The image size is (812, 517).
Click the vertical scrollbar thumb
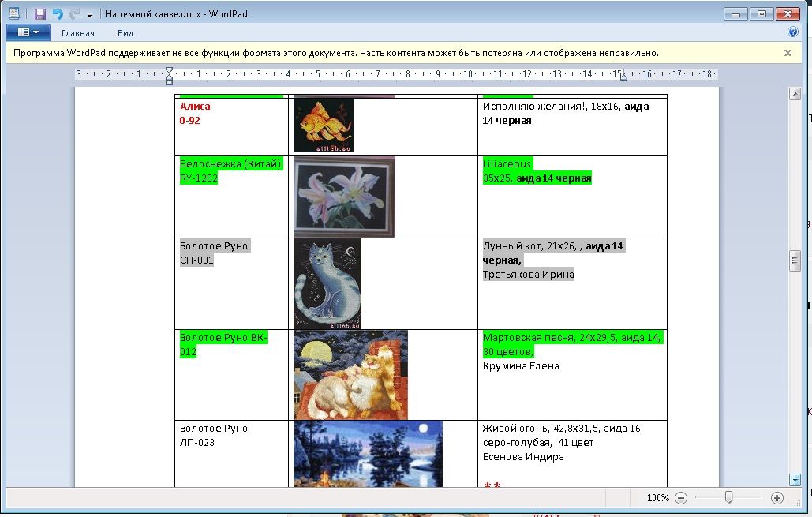(x=795, y=260)
